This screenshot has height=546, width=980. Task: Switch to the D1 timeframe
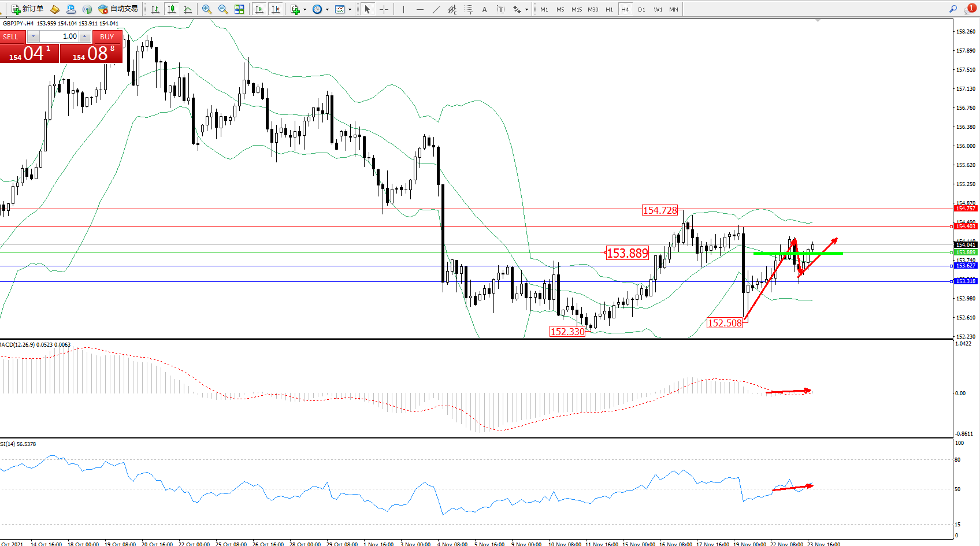click(x=641, y=9)
